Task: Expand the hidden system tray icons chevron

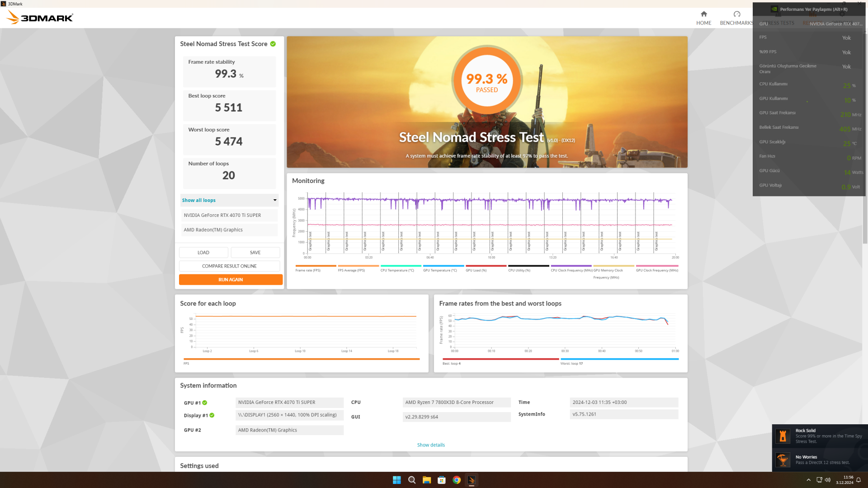Action: click(x=808, y=480)
